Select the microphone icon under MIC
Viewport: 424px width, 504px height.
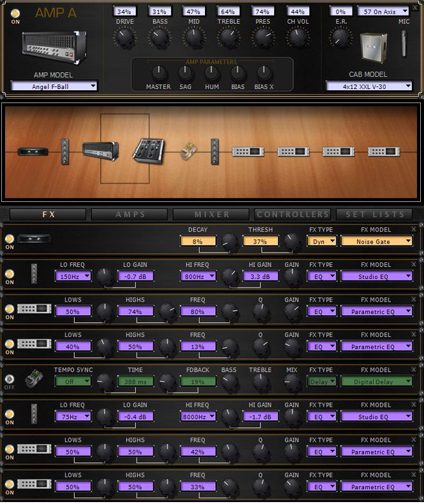(404, 43)
